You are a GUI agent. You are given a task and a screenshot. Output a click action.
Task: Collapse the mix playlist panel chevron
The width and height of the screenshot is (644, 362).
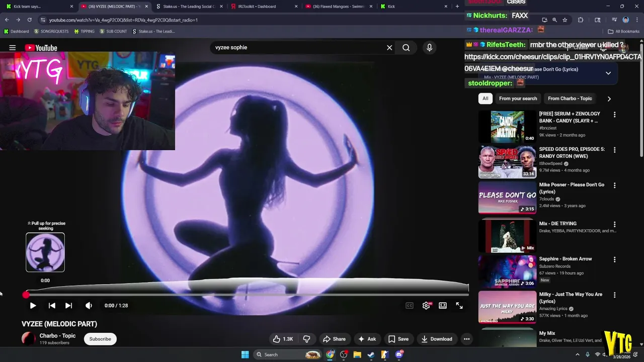(608, 73)
